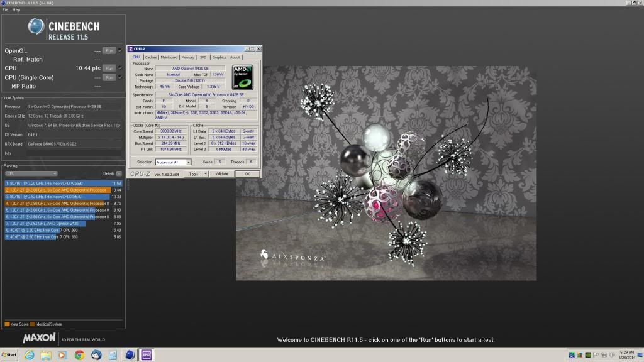Launch Google Chrome from the taskbar

[79, 355]
